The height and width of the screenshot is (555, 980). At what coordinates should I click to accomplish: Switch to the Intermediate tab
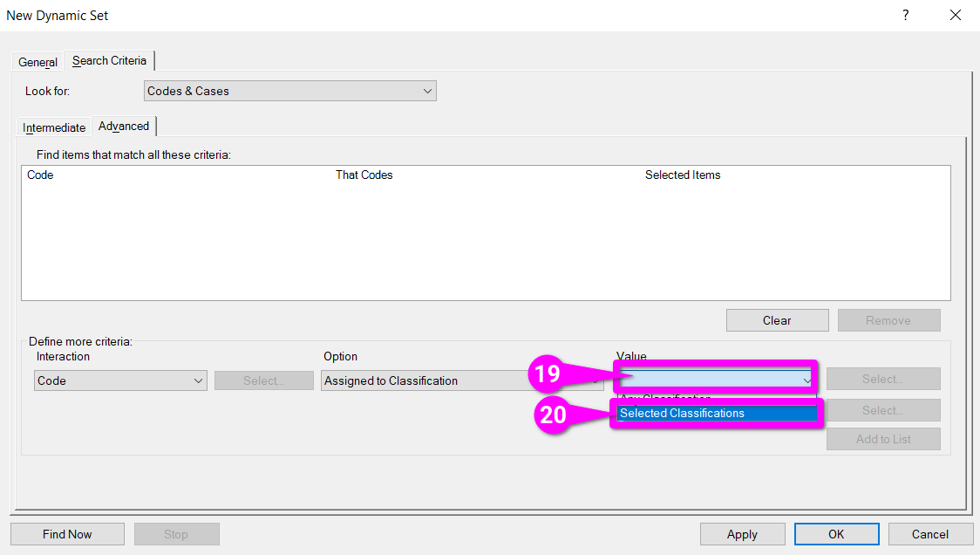(54, 127)
